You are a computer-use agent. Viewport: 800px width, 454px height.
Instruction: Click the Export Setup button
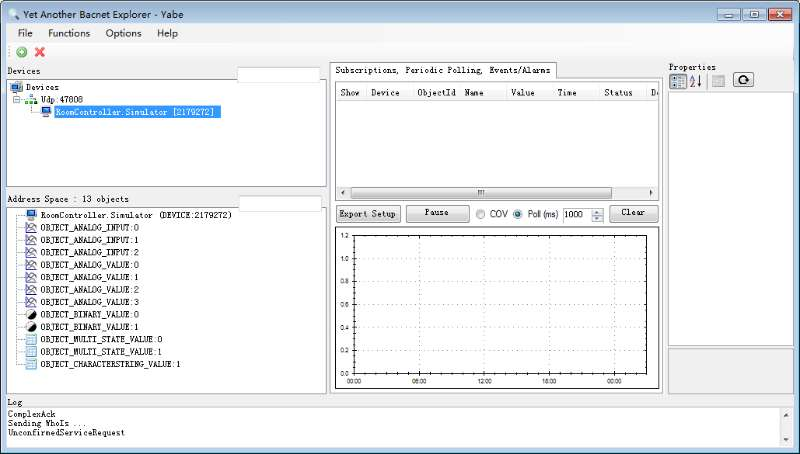(x=368, y=214)
